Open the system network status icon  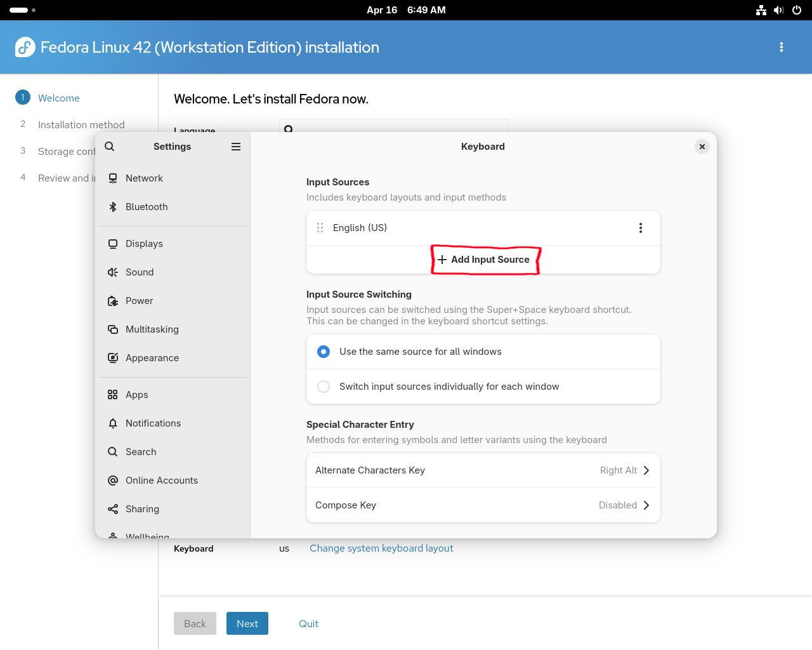[x=761, y=10]
